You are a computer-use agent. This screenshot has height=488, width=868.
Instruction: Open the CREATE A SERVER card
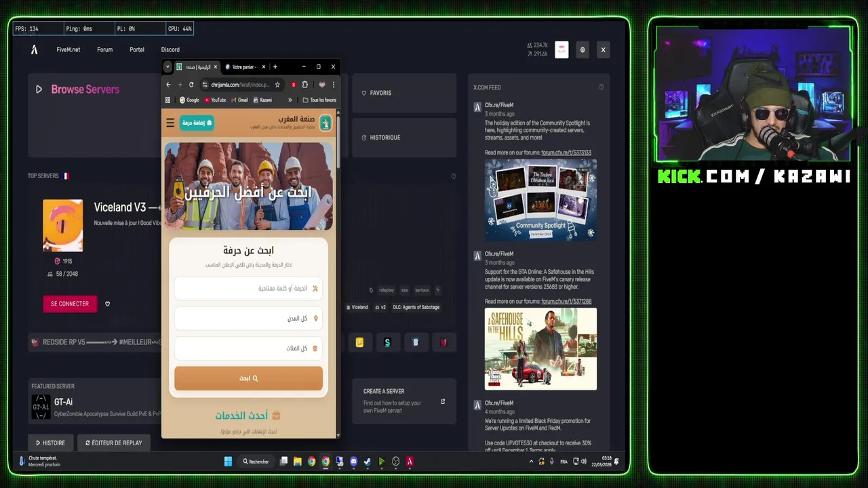coord(404,401)
